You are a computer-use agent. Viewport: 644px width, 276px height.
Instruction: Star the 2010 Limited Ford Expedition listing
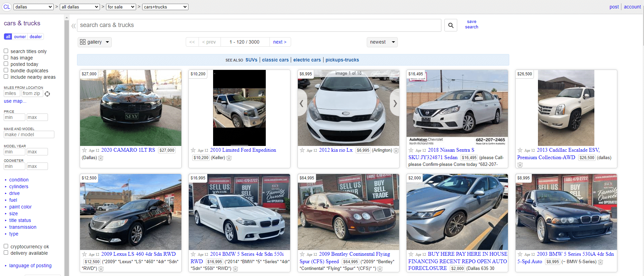(193, 150)
